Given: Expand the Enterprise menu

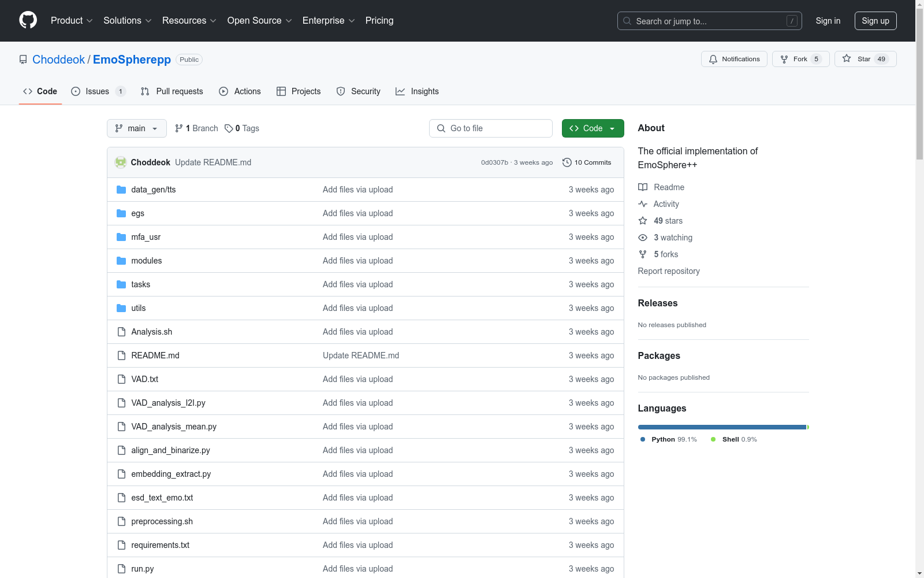Looking at the screenshot, I should tap(329, 20).
